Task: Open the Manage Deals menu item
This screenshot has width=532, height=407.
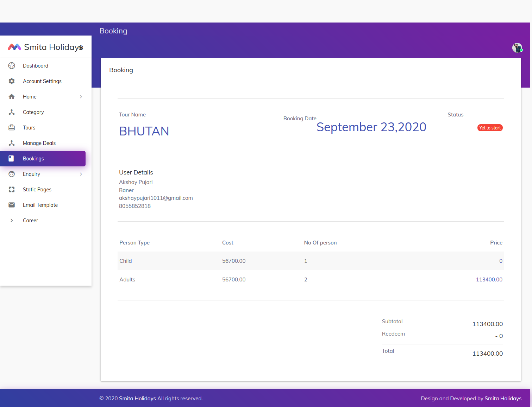Action: click(39, 143)
